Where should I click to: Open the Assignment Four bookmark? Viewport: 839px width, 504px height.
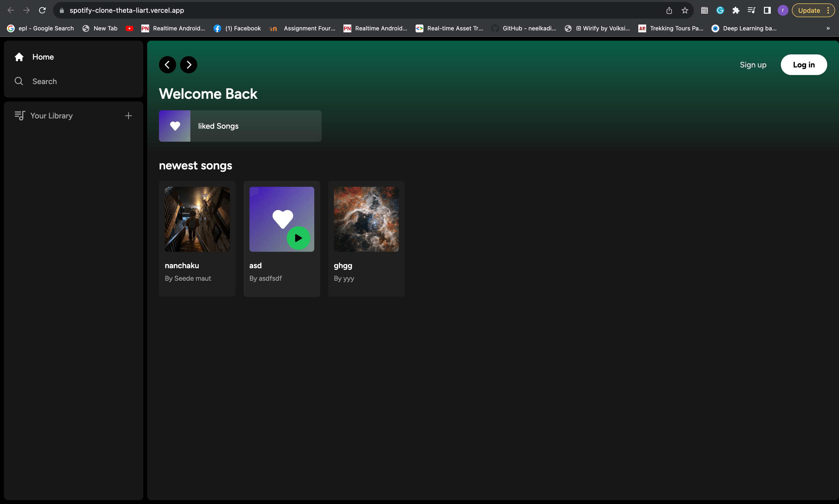click(302, 28)
